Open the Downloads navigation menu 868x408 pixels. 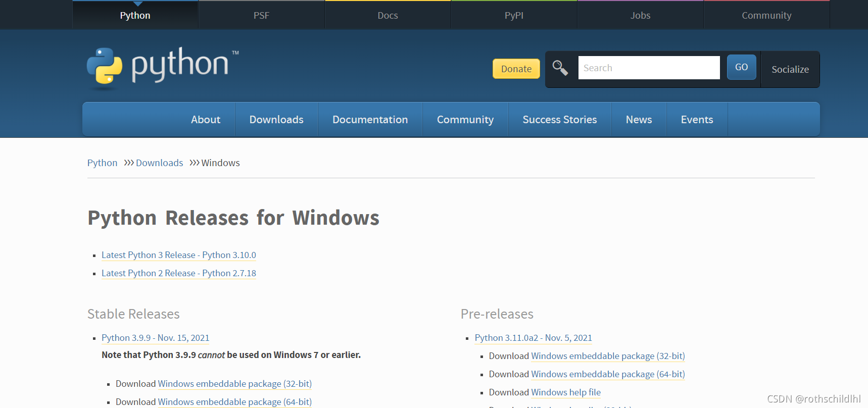click(x=276, y=120)
